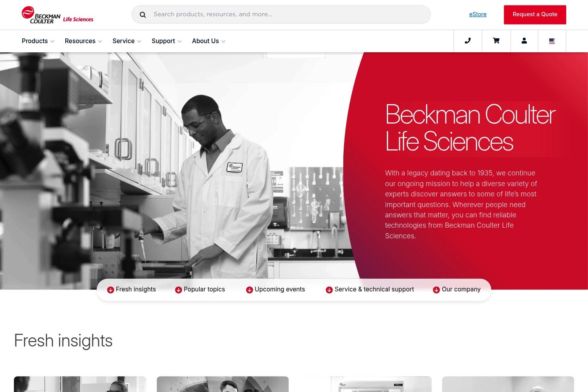Click the Popular topics down-arrow icon
This screenshot has width=588, height=392.
coord(179,290)
